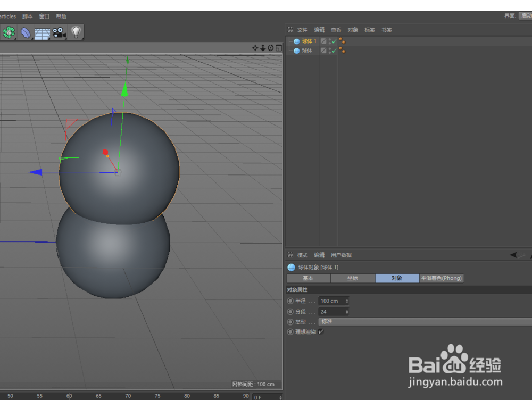Click the blue Z-axis arrow handle
This screenshot has width=532, height=400.
pos(35,172)
